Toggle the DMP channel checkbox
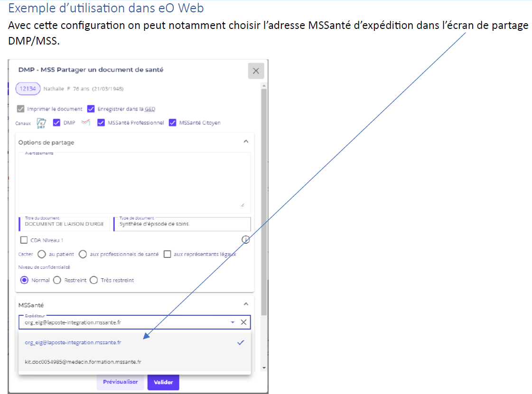Viewport: 532px width, 394px height. click(56, 123)
